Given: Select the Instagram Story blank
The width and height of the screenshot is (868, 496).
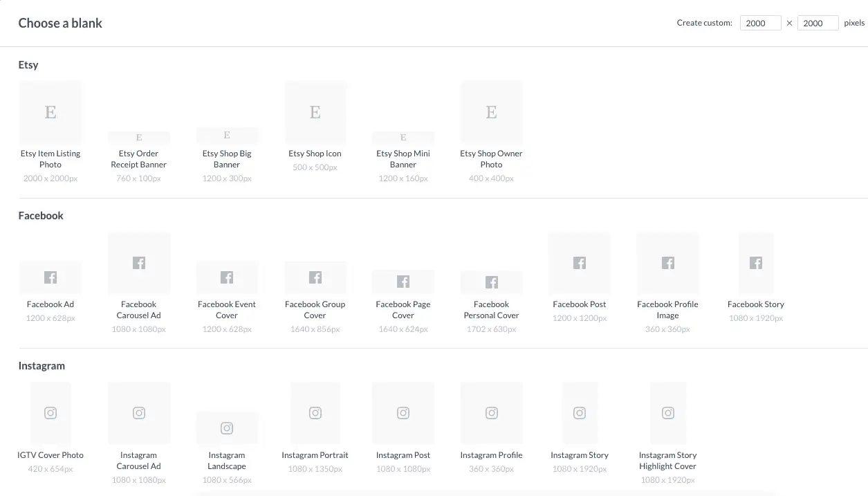Looking at the screenshot, I should pos(580,413).
